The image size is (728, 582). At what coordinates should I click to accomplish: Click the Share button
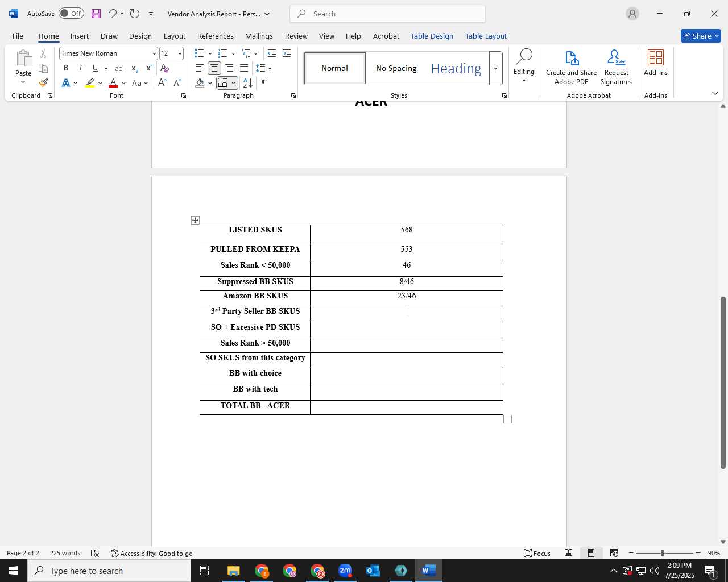(701, 36)
